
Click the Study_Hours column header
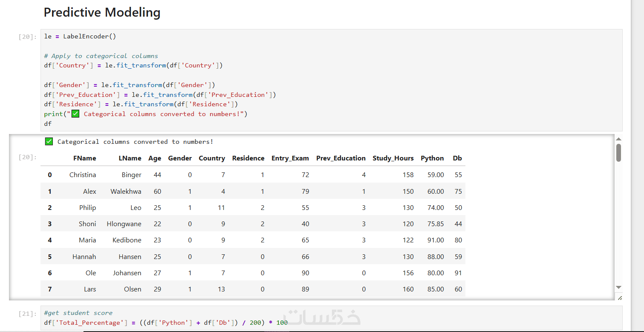[393, 158]
